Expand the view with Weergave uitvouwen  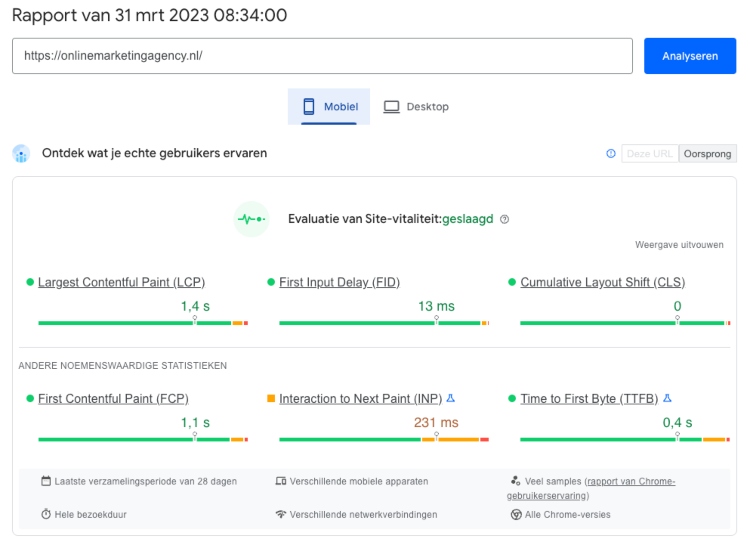point(679,245)
